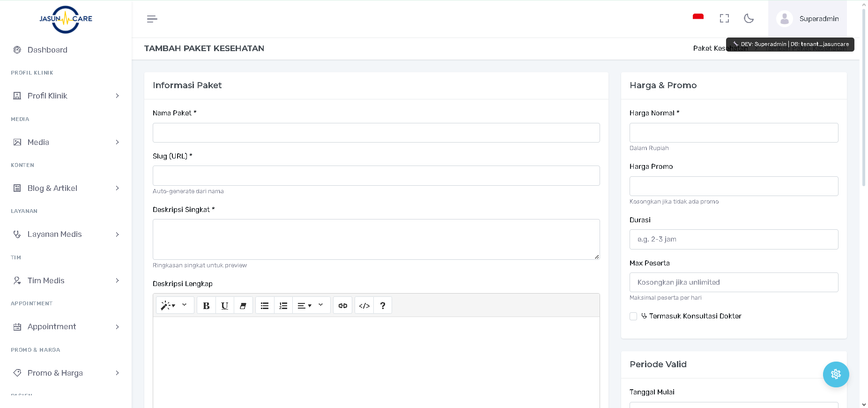Expand the Layanan Medis submenu
Image resolution: width=868 pixels, height=408 pixels.
[66, 234]
